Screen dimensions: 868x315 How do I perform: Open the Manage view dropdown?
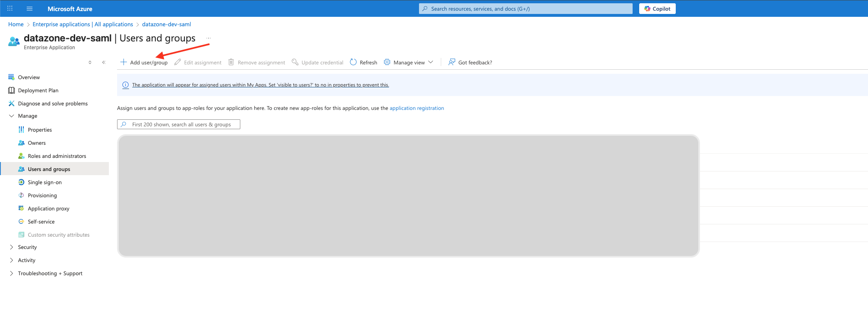[408, 62]
